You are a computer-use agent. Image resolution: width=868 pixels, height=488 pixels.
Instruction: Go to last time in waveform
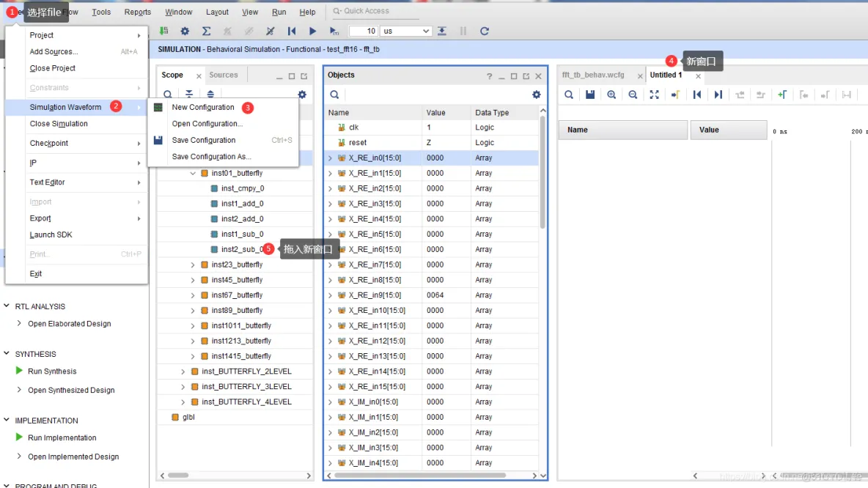pos(718,95)
